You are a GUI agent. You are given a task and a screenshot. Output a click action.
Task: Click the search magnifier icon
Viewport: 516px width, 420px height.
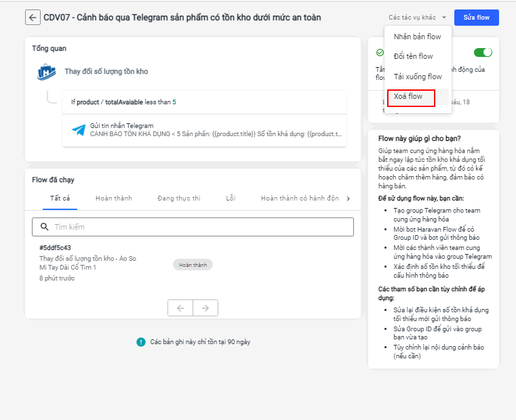coord(45,227)
